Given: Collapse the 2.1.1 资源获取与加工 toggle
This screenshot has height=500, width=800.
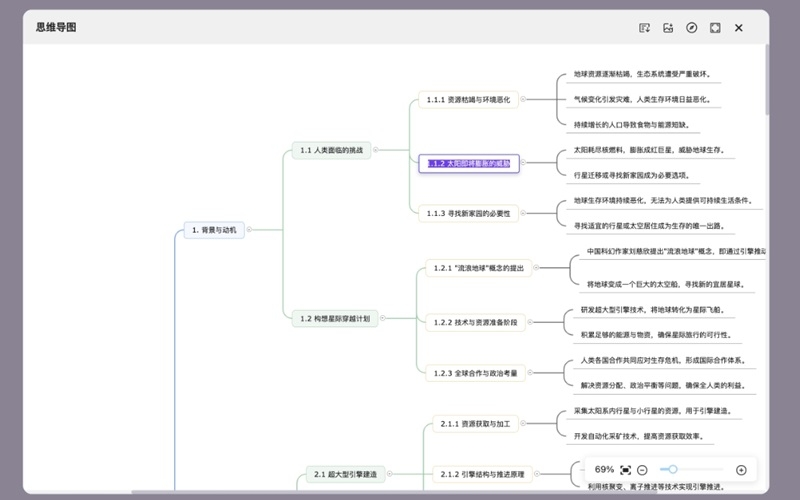Looking at the screenshot, I should pos(523,423).
